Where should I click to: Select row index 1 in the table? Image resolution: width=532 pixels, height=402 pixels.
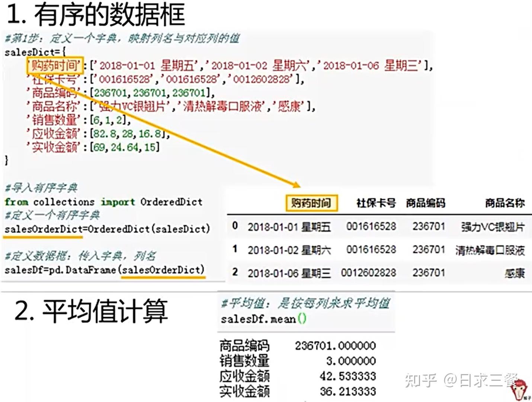[235, 249]
